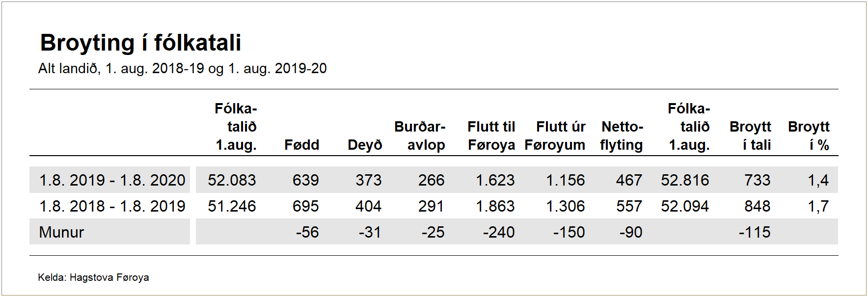Click the "Burðaravlop" column header
The width and height of the screenshot is (868, 297).
tap(420, 135)
